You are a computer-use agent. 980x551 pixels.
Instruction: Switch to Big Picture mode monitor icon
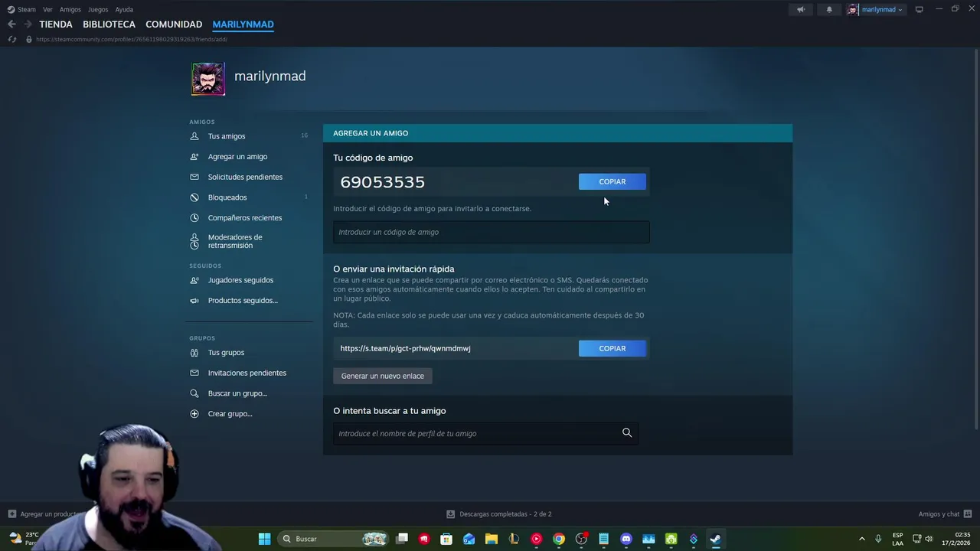pyautogui.click(x=919, y=9)
